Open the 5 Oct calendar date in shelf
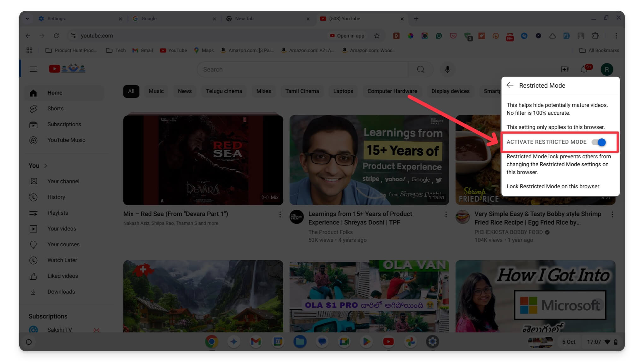Screen dimensions: 644x362 [569, 342]
